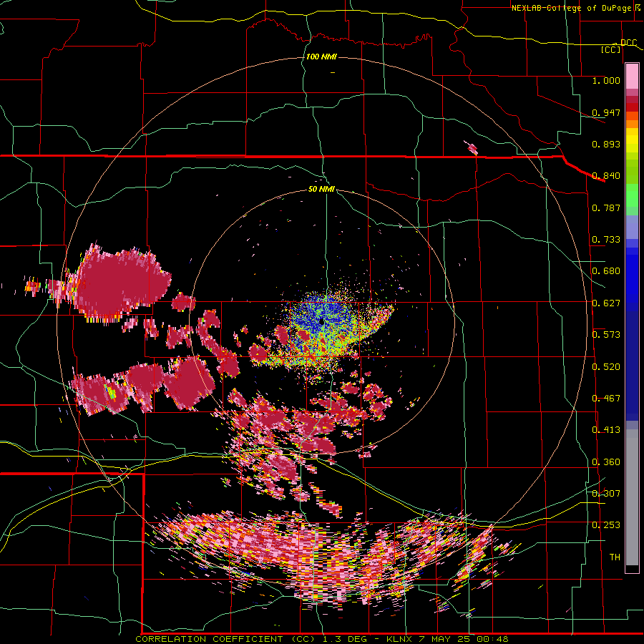This screenshot has width=644, height=644.
Task: Click the 0.787 scale value
Action: click(x=606, y=208)
